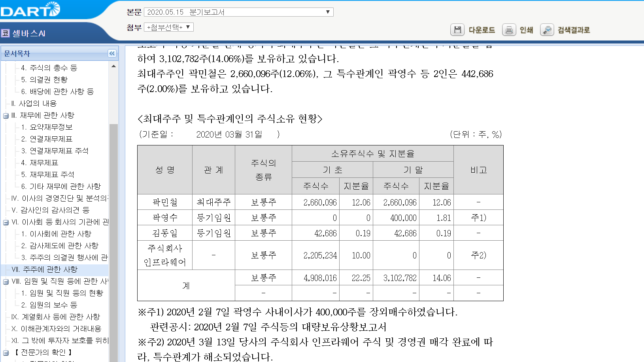Viewport: 644px width, 362px height.
Task: Open the 첨부선택 attachment dropdown
Action: [x=169, y=27]
